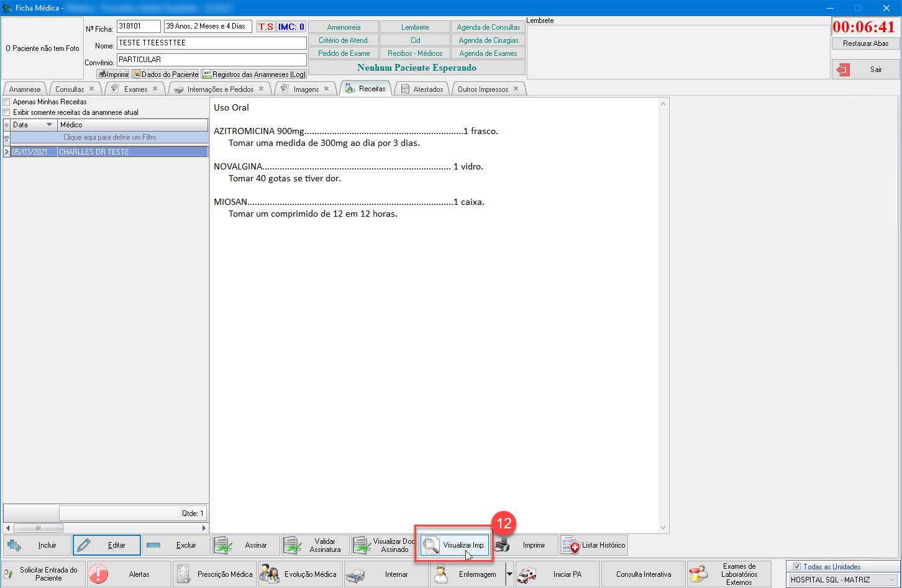Viewport: 902px width, 588px height.
Task: Click the red Sair exit icon
Action: coord(843,70)
